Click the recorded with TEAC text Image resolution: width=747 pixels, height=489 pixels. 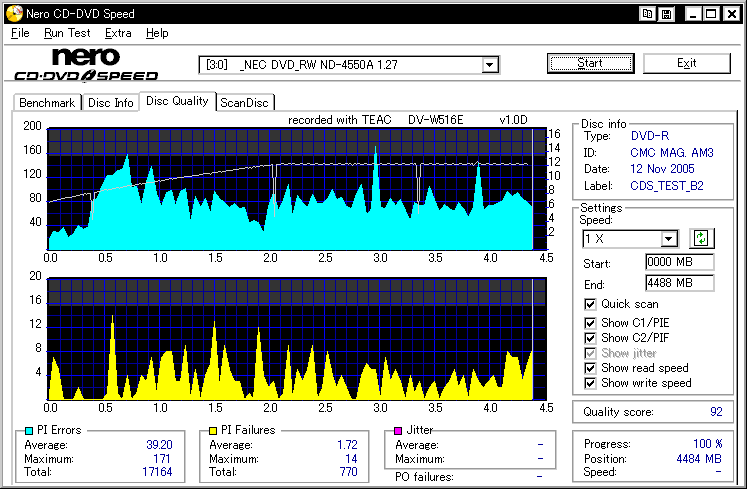pyautogui.click(x=339, y=120)
